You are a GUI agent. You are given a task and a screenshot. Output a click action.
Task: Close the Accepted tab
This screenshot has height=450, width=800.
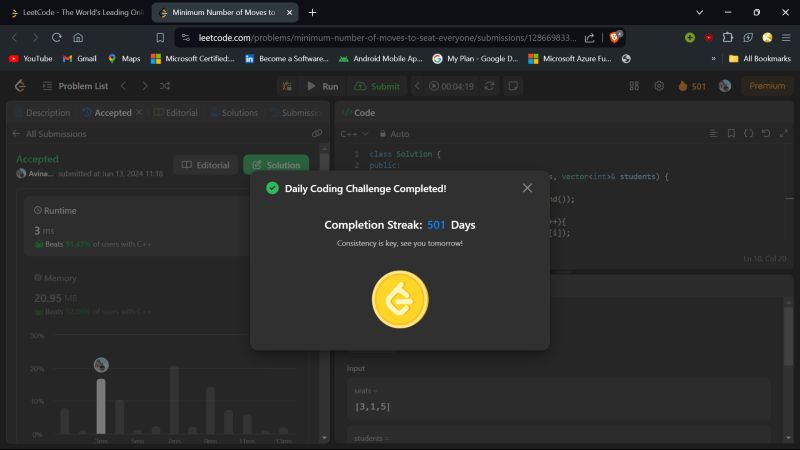(x=139, y=112)
